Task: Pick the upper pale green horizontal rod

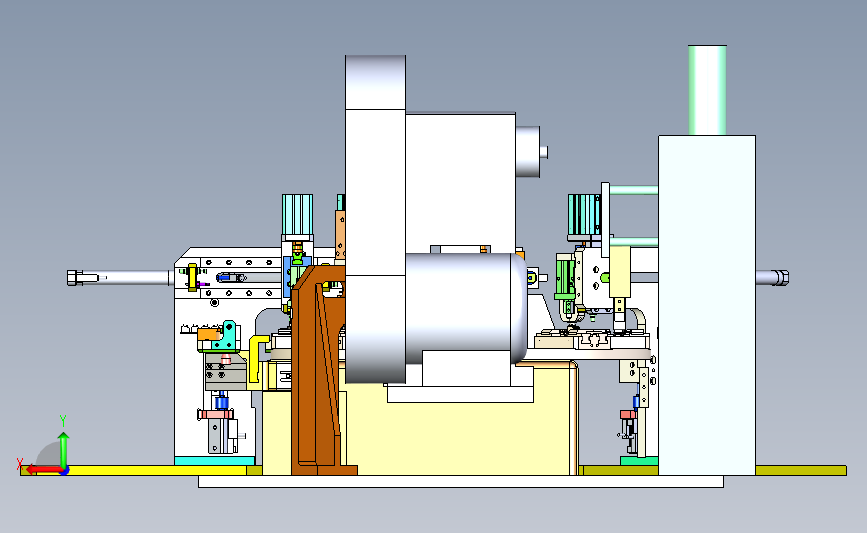Action: 634,190
